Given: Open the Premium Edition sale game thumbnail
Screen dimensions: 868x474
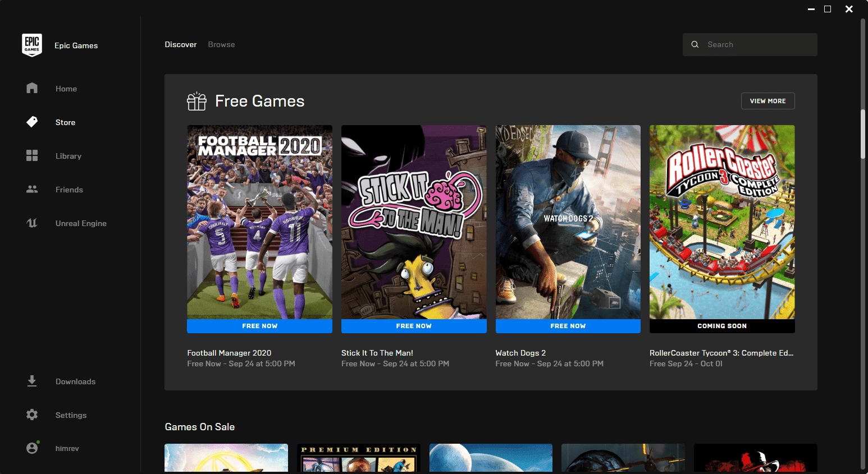Looking at the screenshot, I should pos(359,458).
